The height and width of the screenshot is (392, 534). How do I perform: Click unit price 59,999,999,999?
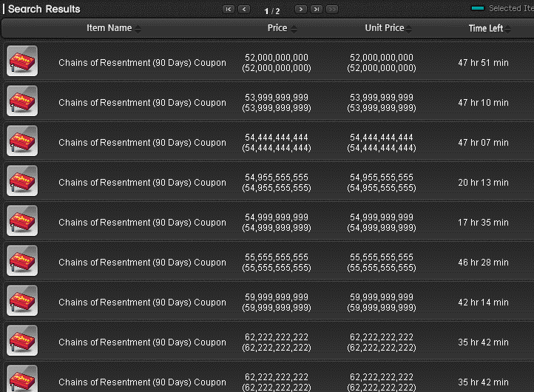tap(382, 302)
